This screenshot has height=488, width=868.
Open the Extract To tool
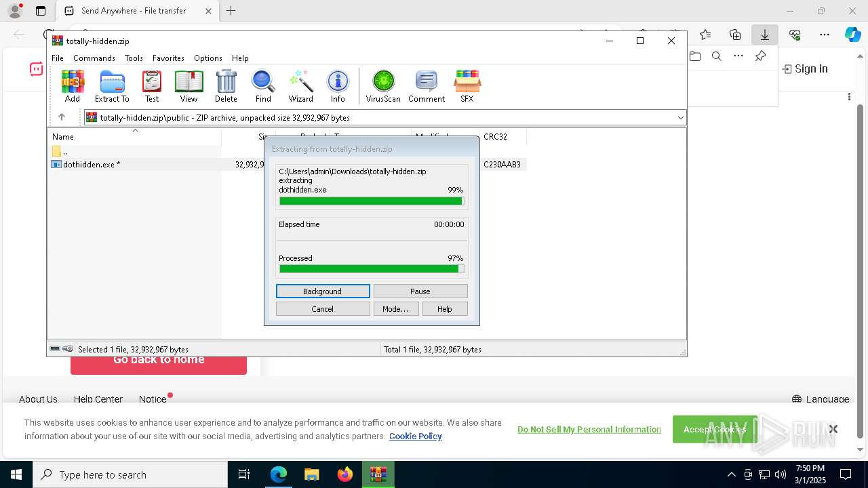[112, 86]
